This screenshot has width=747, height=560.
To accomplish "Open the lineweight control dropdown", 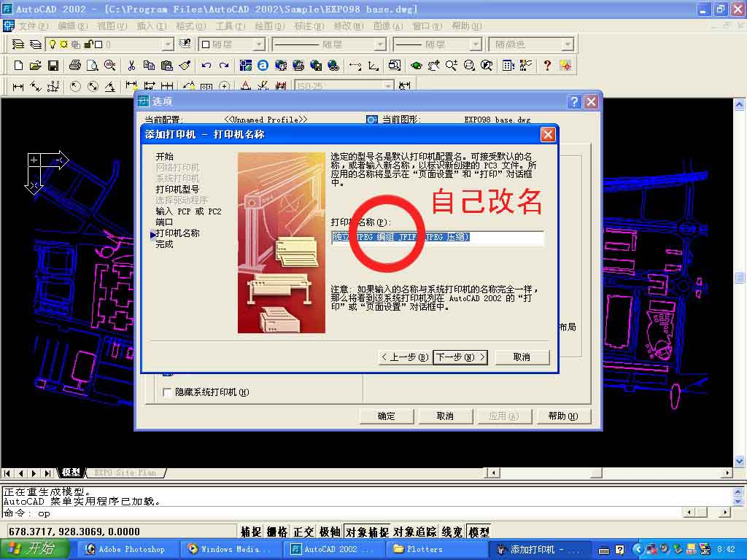I will [x=476, y=44].
